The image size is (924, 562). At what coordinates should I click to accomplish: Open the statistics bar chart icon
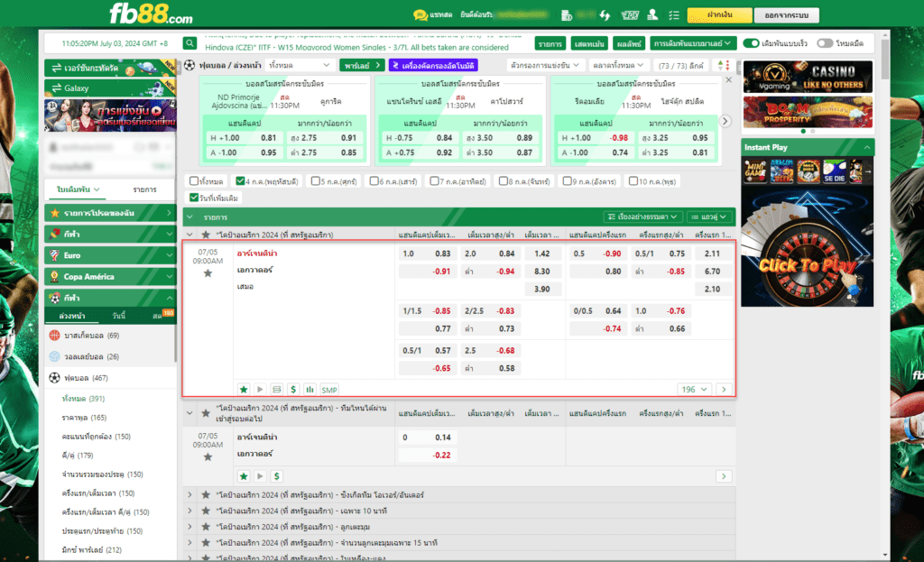click(310, 390)
